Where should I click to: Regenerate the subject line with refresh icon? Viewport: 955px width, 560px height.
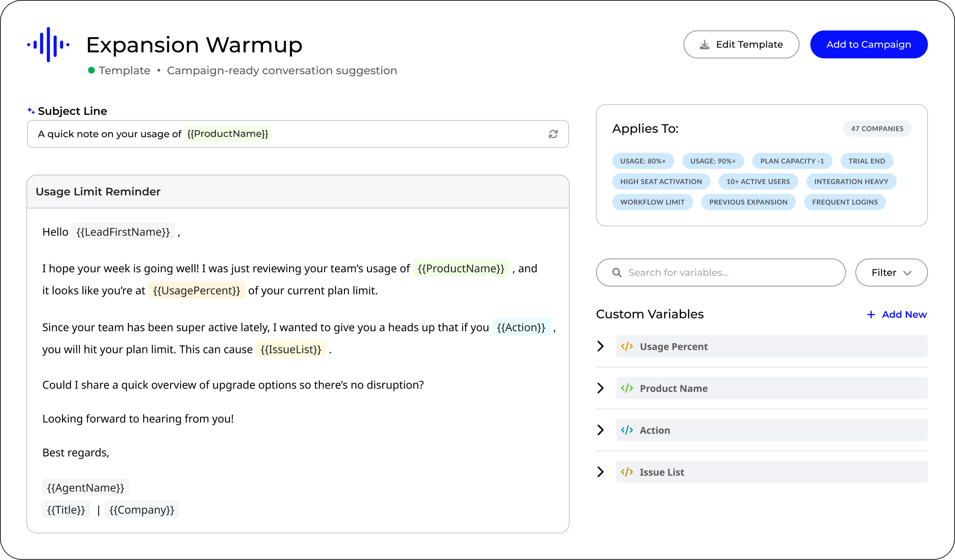(553, 134)
